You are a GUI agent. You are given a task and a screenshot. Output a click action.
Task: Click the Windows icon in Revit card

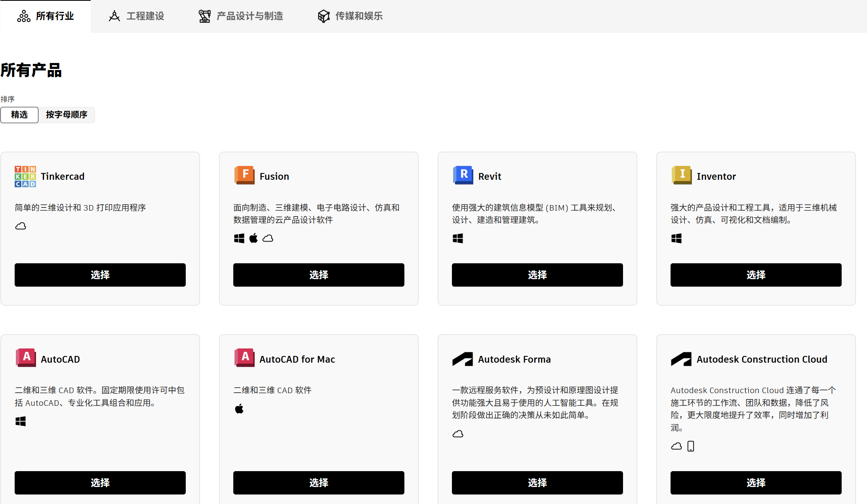458,238
